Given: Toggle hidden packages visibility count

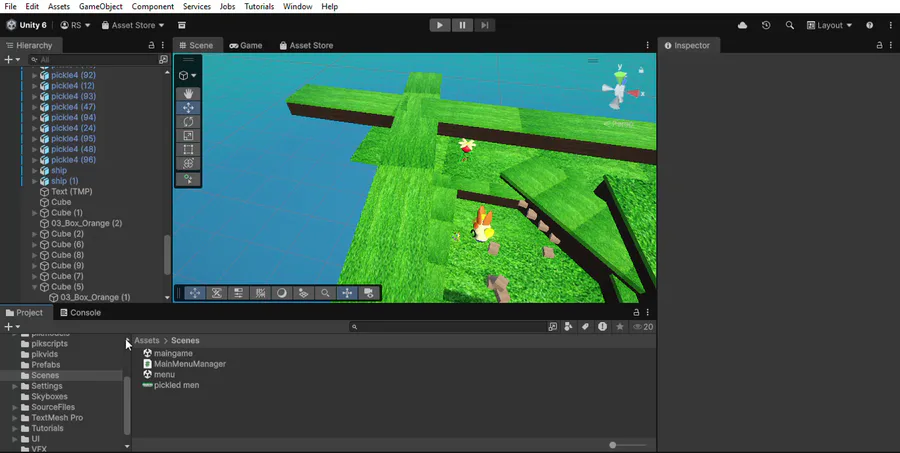Looking at the screenshot, I should pos(643,327).
